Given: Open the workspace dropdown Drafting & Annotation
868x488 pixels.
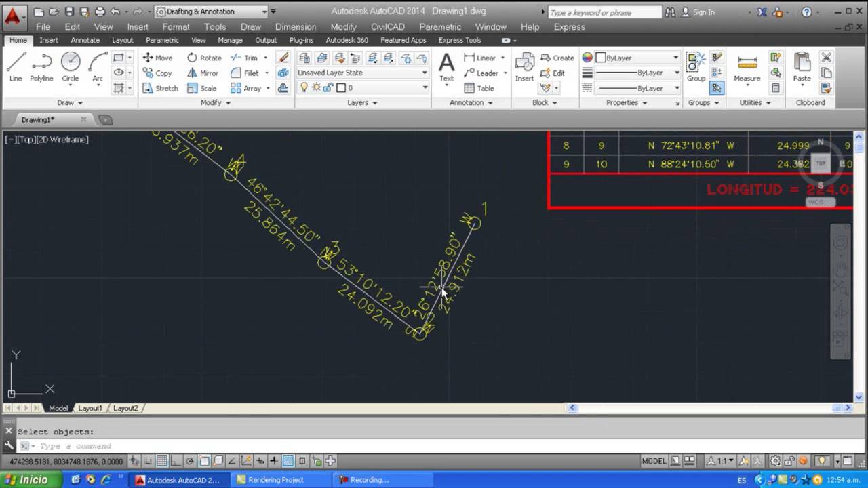Looking at the screenshot, I should coord(211,12).
